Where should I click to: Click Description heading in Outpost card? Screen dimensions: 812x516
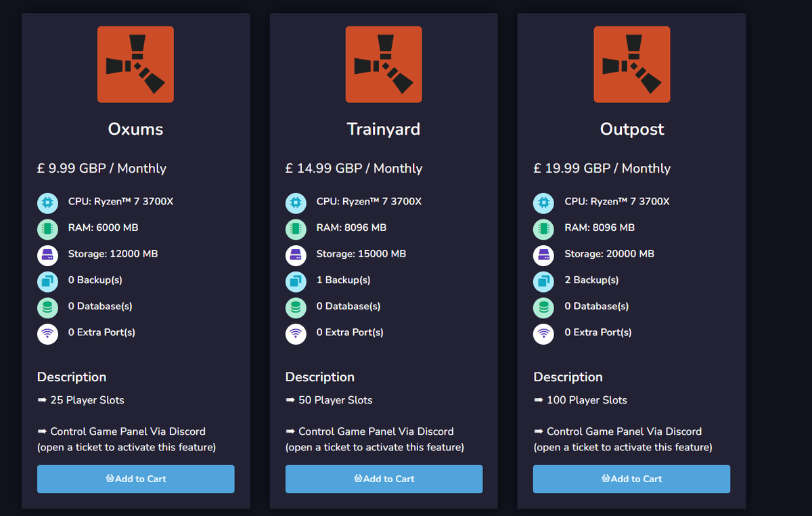[x=568, y=377]
